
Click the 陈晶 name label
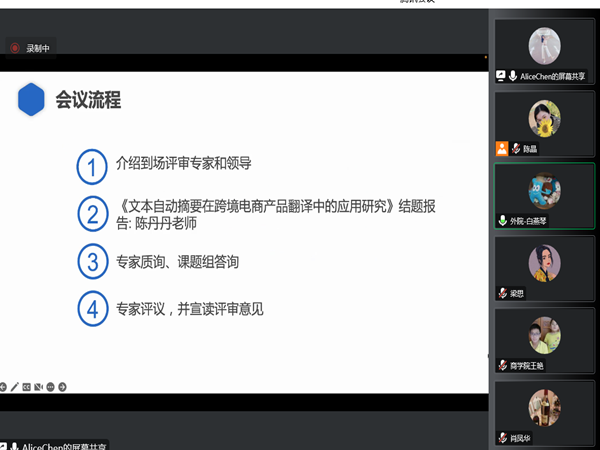click(530, 148)
